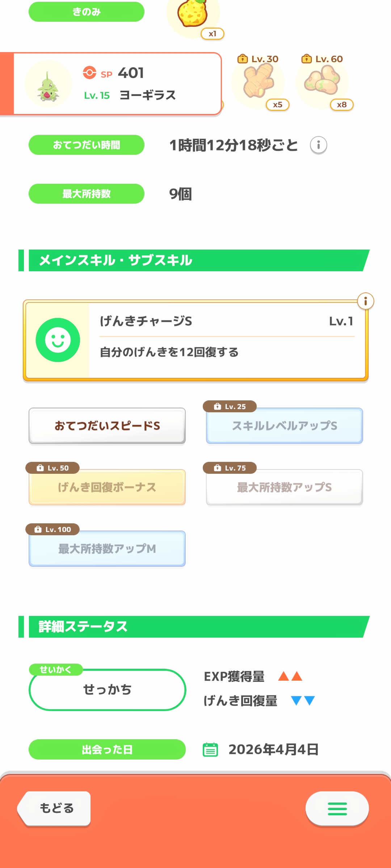Open main skill info icon on げんきチャージS card

(x=365, y=301)
